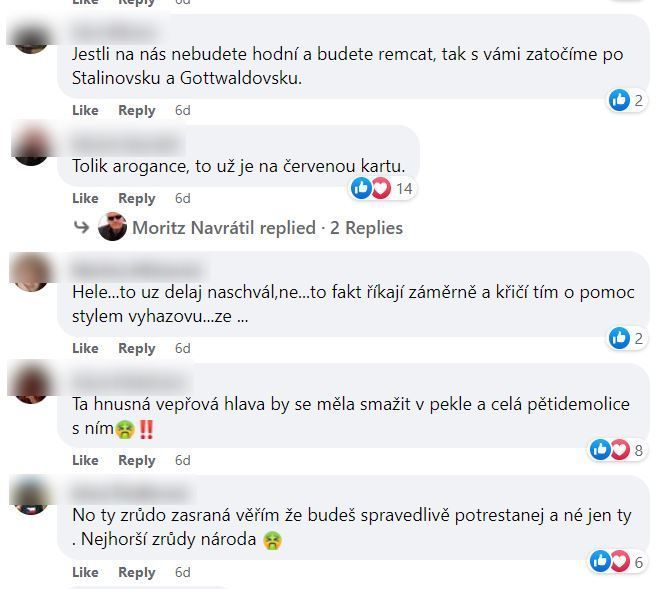Open reactions on 'Nejhorší zrůdy národa' comment
The height and width of the screenshot is (589, 663).
tap(618, 562)
